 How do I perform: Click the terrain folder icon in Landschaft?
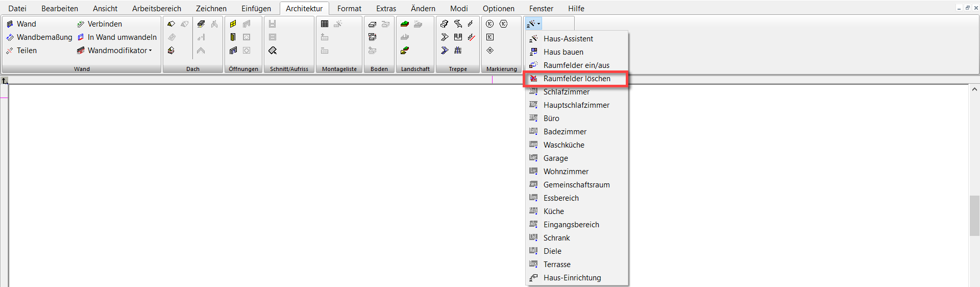pos(405,51)
